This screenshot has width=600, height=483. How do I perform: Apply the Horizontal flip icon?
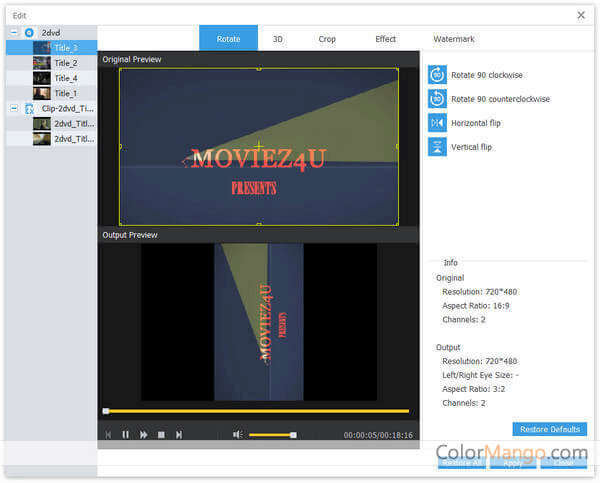pos(437,123)
